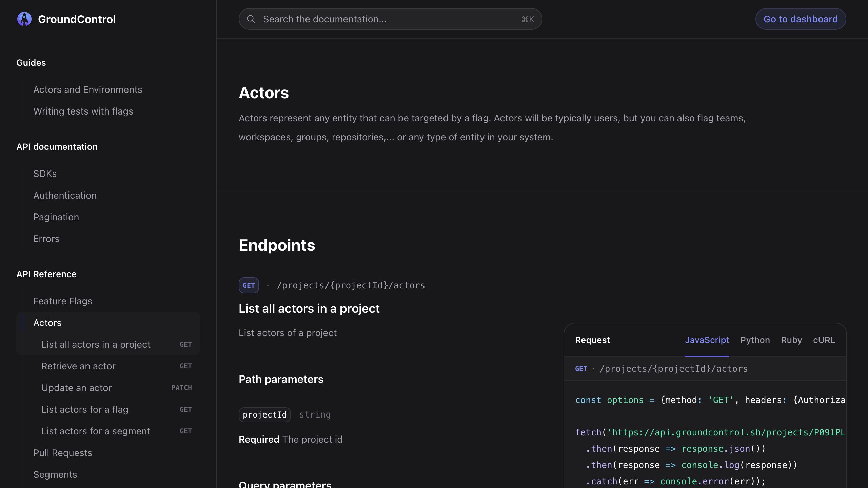The height and width of the screenshot is (488, 868).
Task: Click the GET badge beside endpoint path
Action: (x=249, y=285)
